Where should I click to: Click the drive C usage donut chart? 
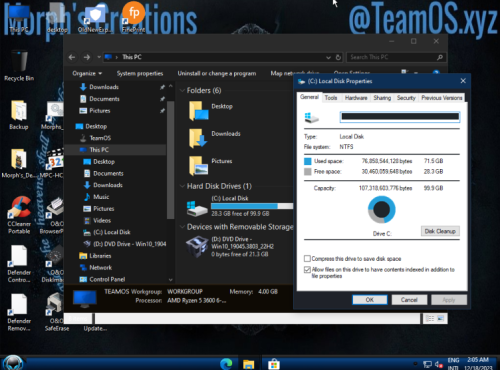pos(382,209)
